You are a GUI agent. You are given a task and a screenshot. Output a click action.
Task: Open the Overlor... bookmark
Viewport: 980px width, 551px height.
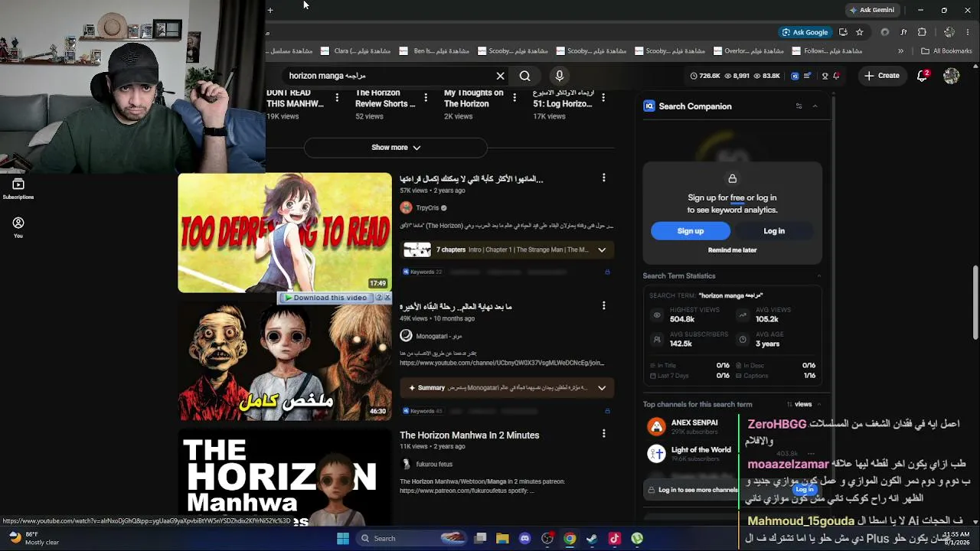(x=748, y=51)
